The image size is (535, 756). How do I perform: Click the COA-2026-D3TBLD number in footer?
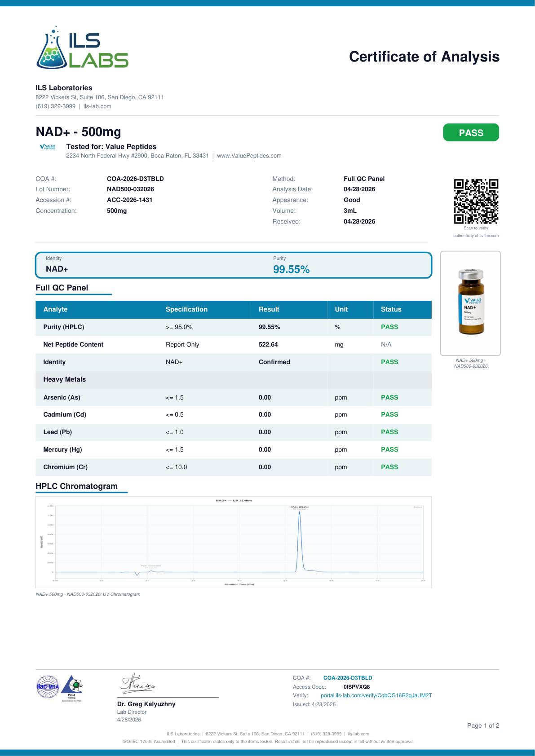pos(348,678)
